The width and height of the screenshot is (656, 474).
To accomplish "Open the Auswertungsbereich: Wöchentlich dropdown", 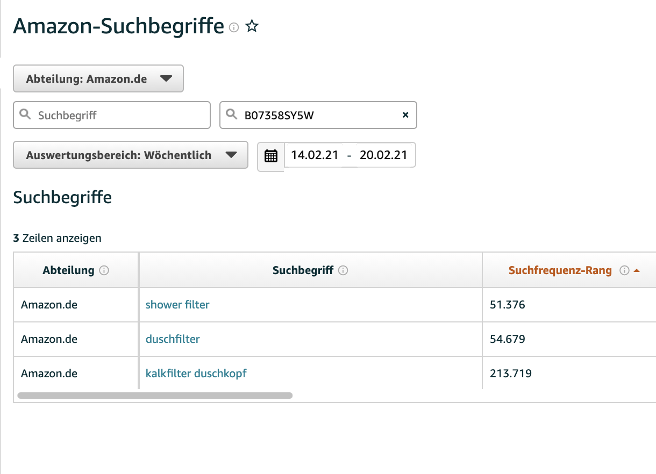I will click(x=131, y=155).
